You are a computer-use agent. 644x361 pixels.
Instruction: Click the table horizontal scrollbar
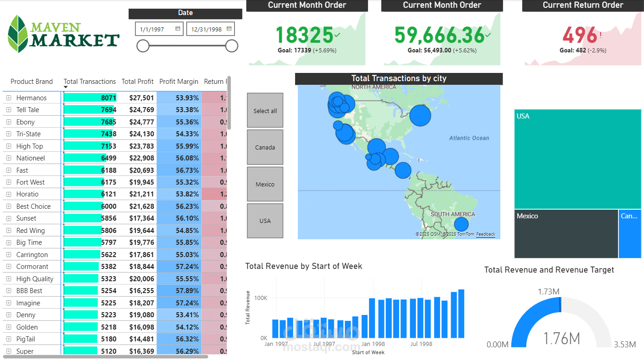(x=106, y=356)
